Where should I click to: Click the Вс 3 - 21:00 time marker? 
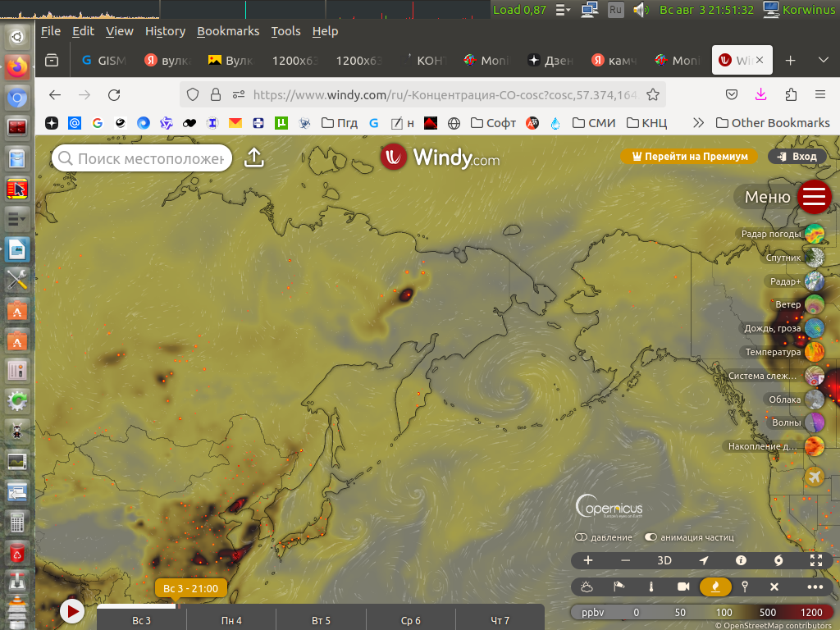tap(190, 588)
